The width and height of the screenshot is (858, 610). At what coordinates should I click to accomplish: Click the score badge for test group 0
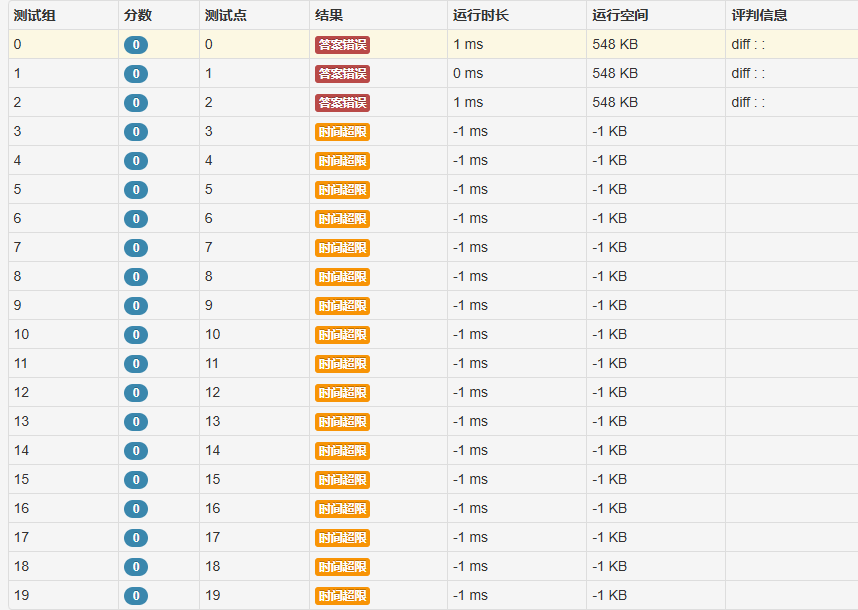pyautogui.click(x=136, y=45)
